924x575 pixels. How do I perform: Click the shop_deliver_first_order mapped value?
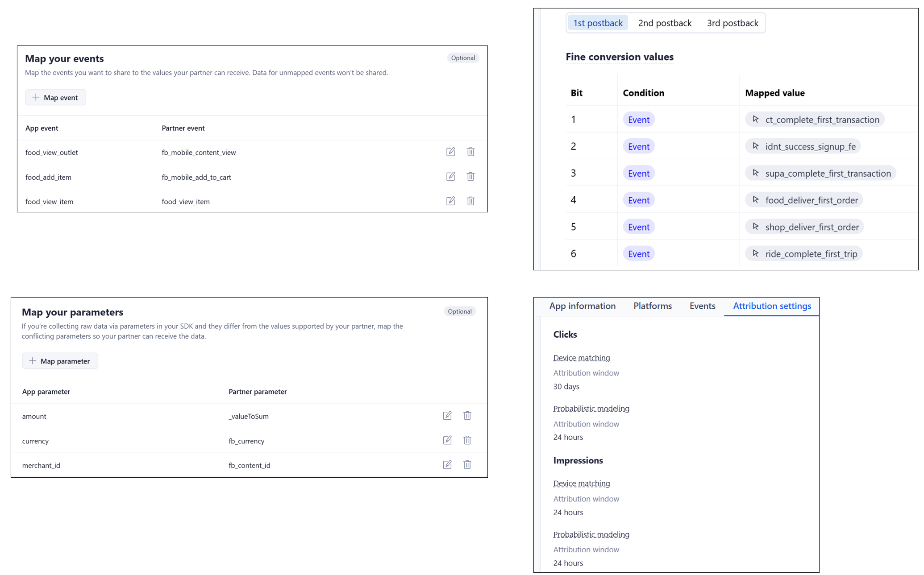pyautogui.click(x=804, y=227)
